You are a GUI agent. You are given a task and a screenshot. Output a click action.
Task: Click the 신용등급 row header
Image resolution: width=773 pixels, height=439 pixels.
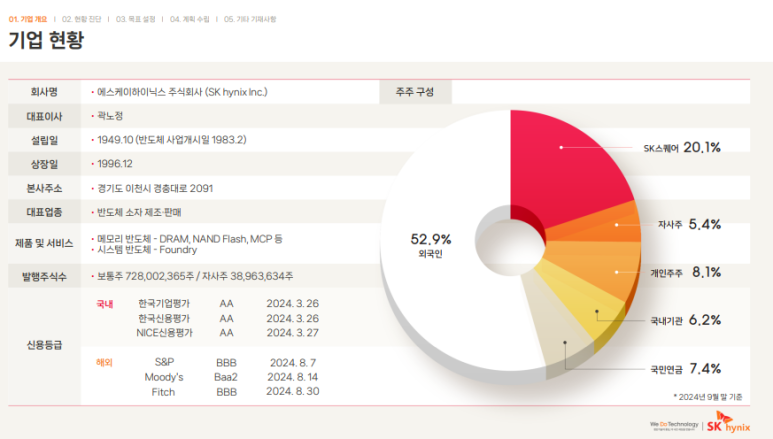coord(44,345)
